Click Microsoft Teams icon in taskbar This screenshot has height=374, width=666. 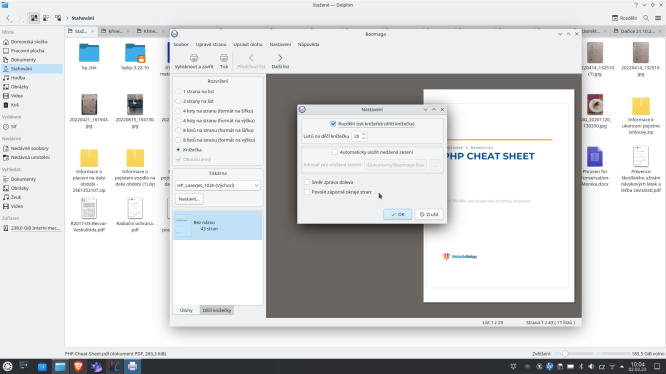point(96,366)
